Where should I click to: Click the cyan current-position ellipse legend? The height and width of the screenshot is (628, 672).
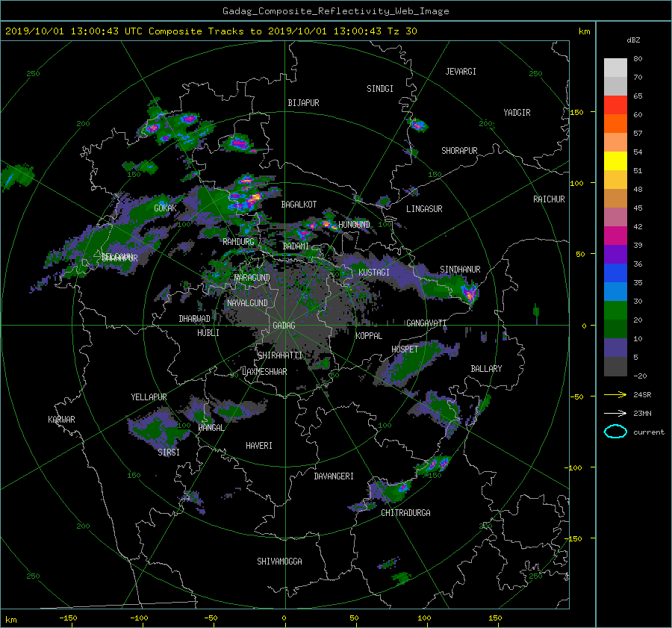pos(615,432)
